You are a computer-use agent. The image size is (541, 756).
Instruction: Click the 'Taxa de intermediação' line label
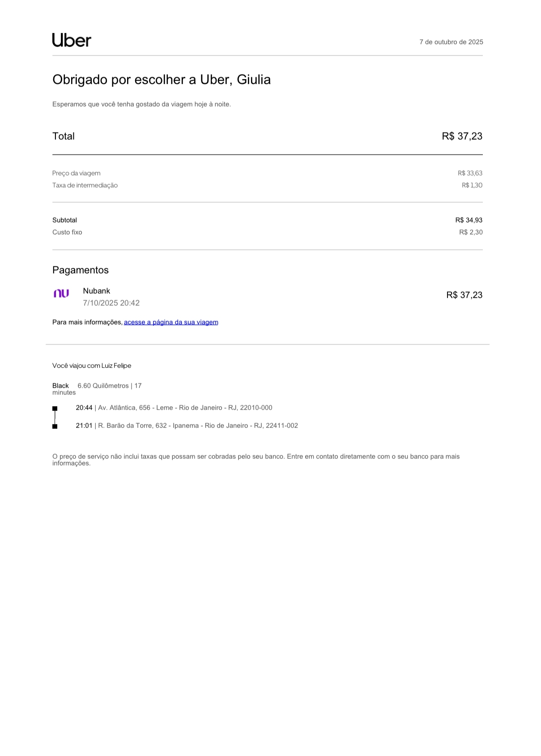85,185
